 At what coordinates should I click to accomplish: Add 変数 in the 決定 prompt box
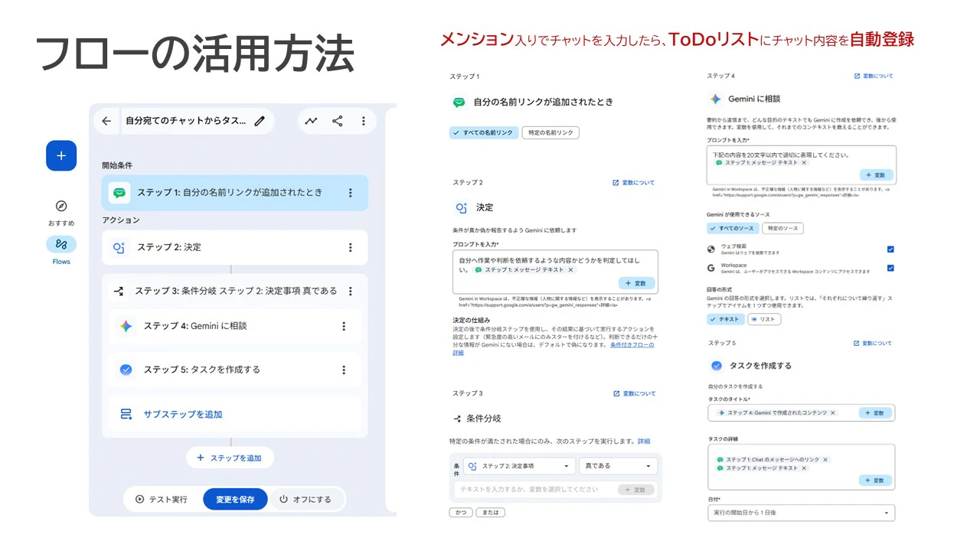click(636, 283)
